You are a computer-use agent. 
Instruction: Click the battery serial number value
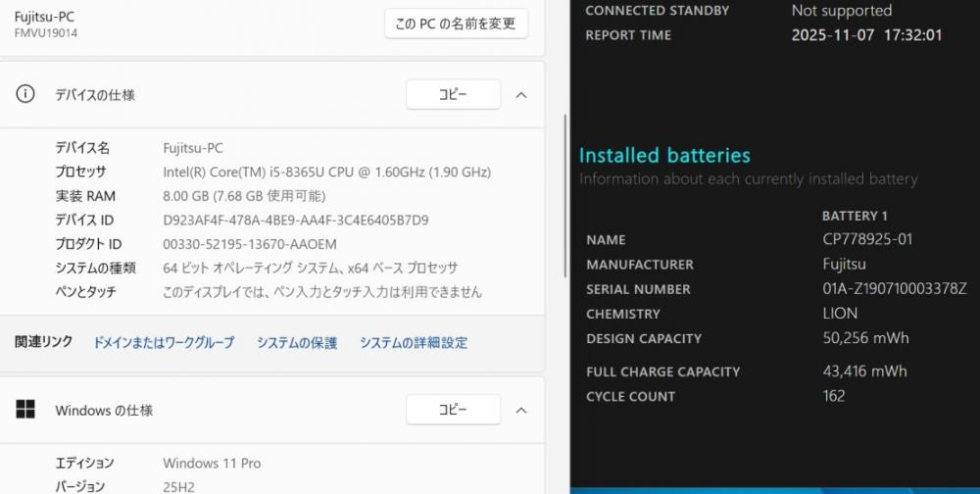(x=895, y=289)
